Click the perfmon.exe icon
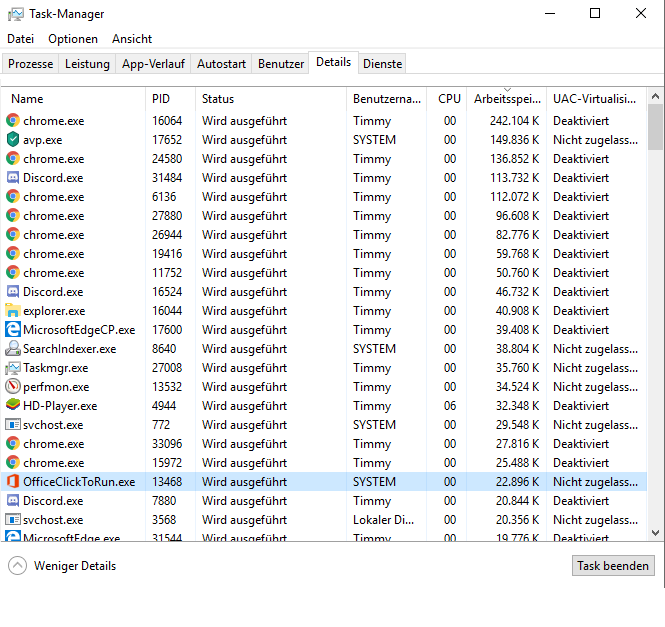The width and height of the screenshot is (665, 627). point(13,386)
